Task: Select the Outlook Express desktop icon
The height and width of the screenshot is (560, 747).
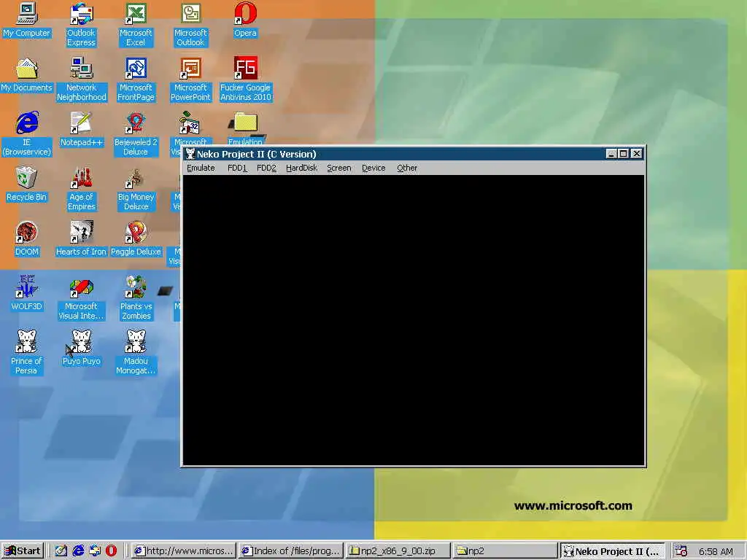Action: pyautogui.click(x=81, y=25)
